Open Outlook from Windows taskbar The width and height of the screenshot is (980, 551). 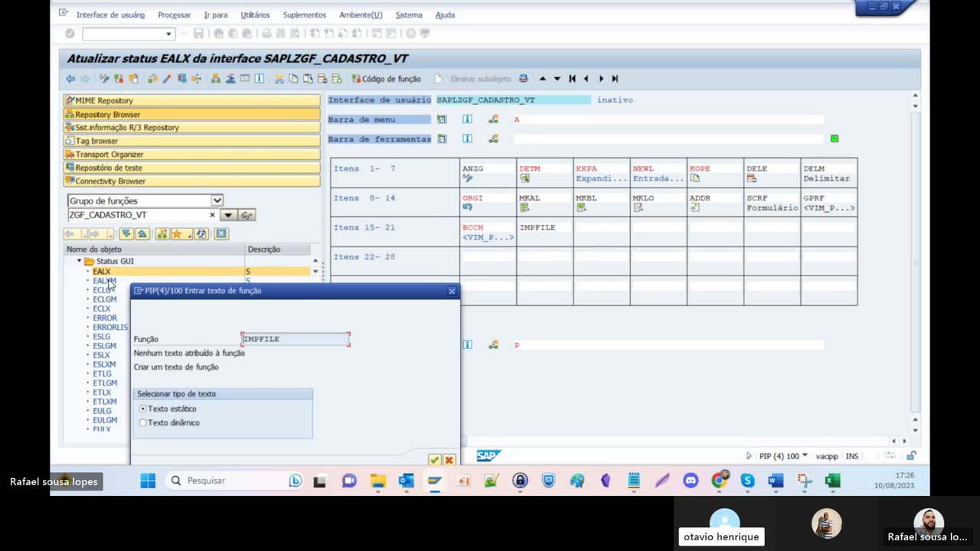coord(406,481)
